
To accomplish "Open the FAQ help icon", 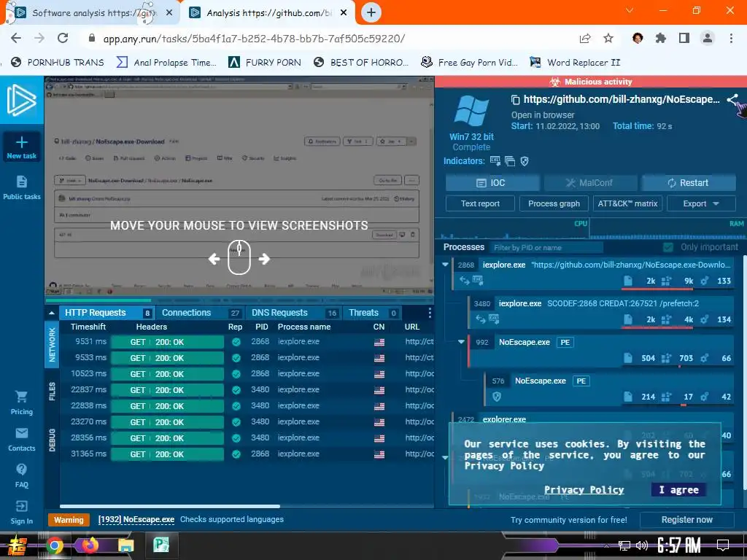I will coord(21,470).
